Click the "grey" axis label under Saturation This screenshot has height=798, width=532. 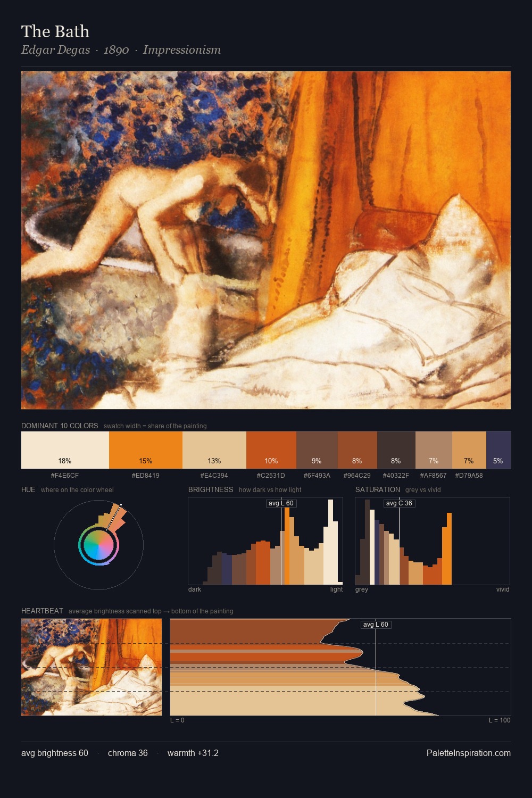coord(362,589)
